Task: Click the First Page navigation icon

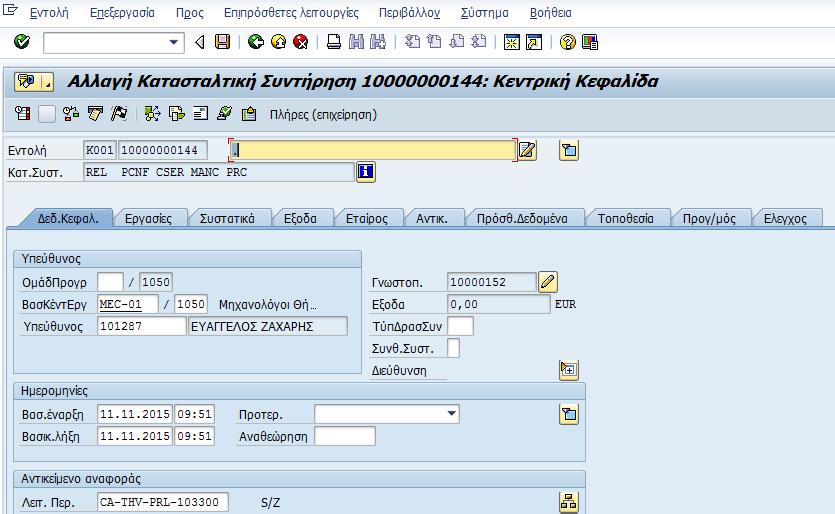Action: [x=412, y=42]
